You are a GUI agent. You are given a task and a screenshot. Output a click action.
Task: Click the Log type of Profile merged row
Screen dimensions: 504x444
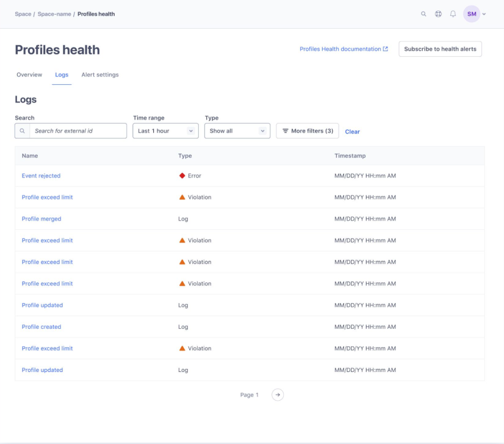(x=183, y=219)
